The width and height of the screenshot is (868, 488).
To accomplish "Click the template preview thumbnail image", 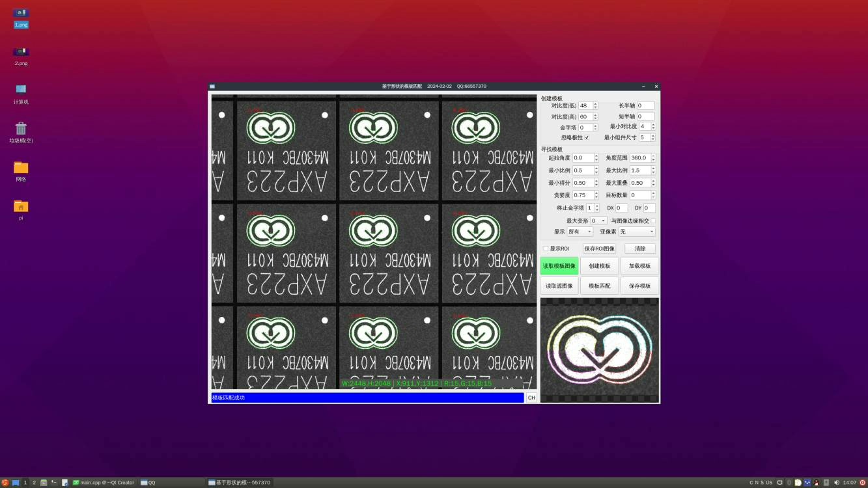I will tap(600, 350).
